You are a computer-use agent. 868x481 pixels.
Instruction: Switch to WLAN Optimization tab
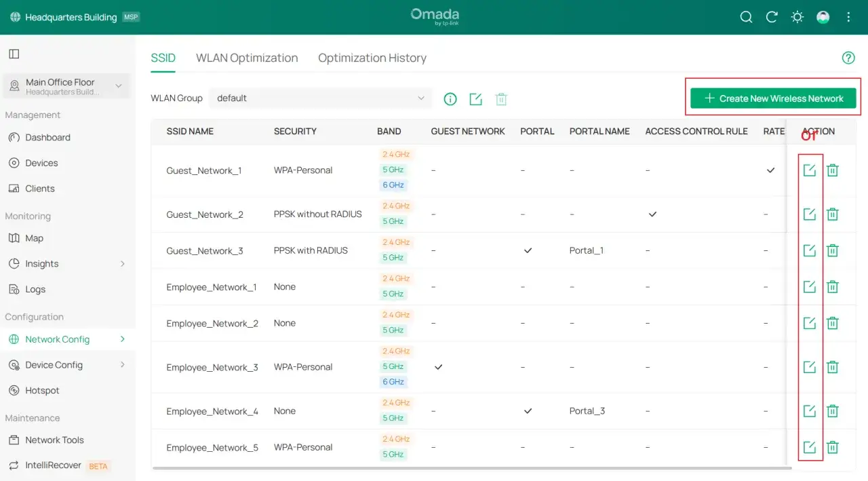pyautogui.click(x=247, y=58)
